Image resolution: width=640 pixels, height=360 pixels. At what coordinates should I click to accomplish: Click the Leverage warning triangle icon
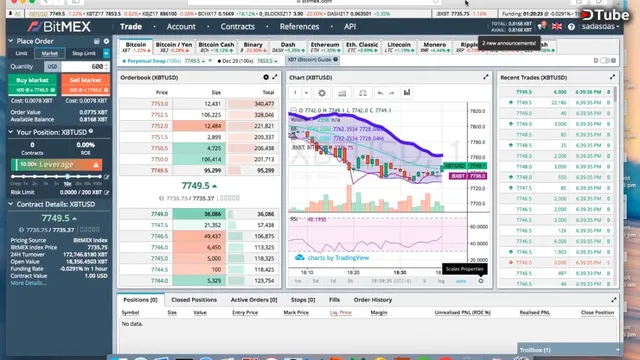pyautogui.click(x=96, y=165)
